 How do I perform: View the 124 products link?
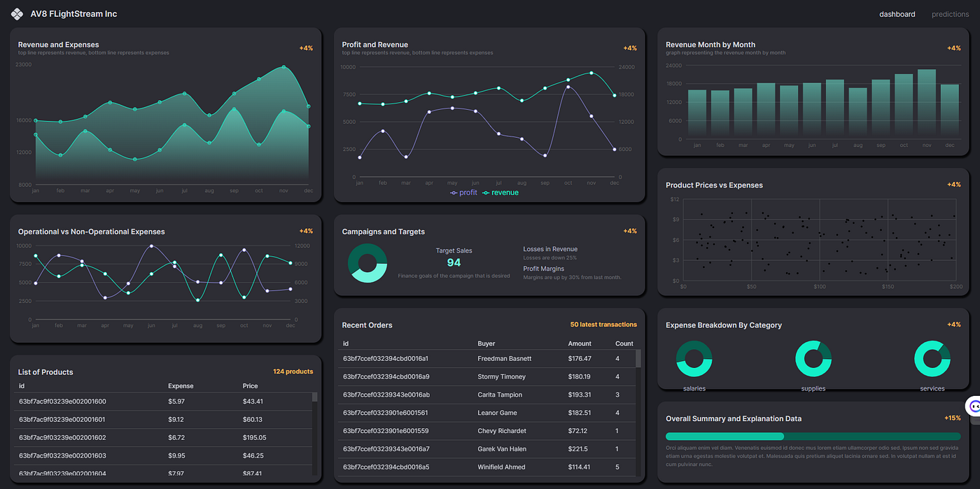[293, 371]
